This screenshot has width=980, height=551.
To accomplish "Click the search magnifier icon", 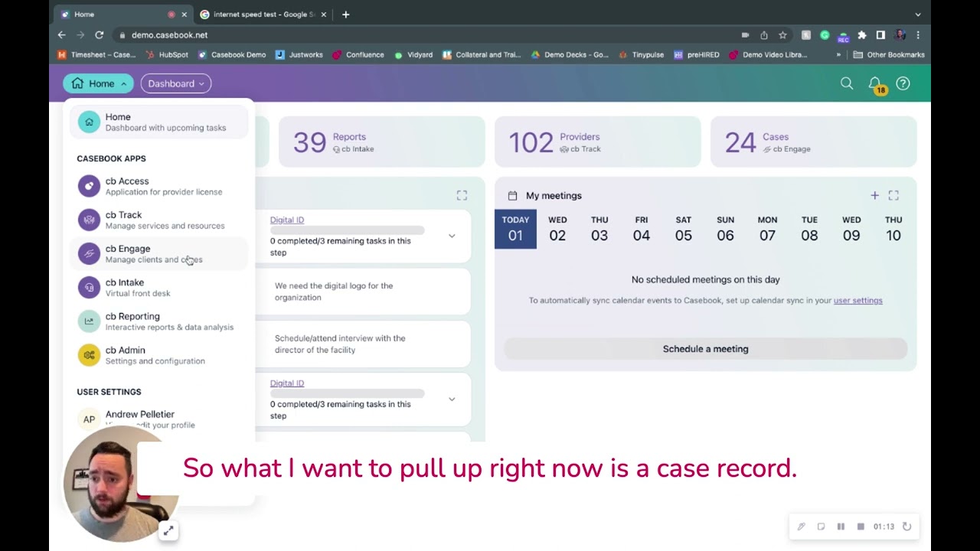I will [x=847, y=83].
